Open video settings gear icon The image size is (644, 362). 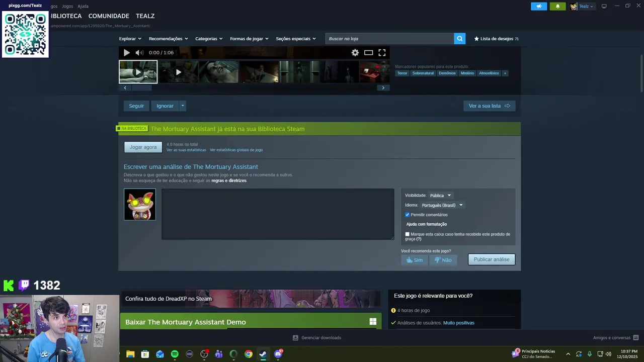(355, 52)
